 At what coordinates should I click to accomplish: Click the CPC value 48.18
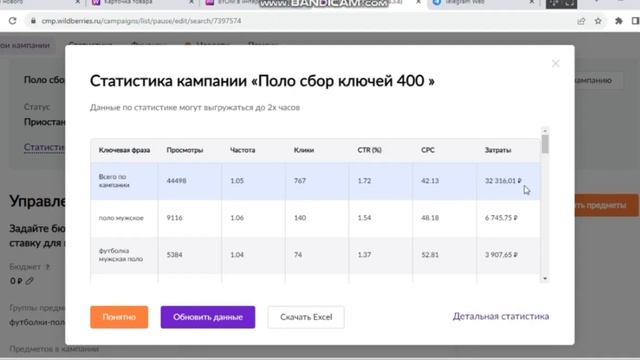click(430, 218)
